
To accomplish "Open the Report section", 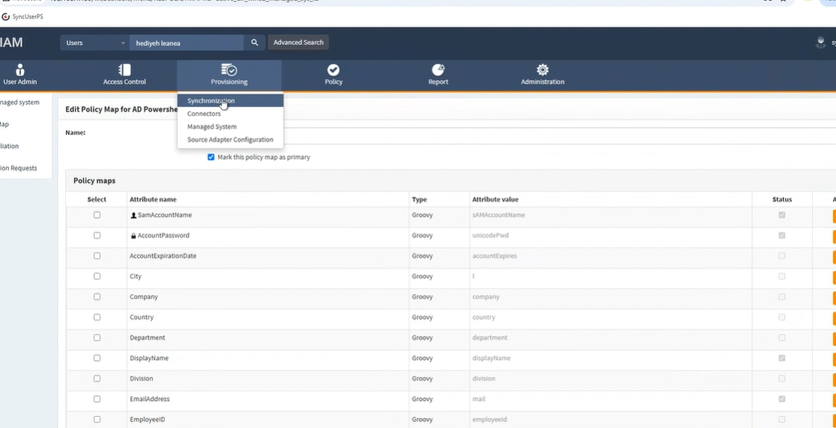I will pos(438,75).
